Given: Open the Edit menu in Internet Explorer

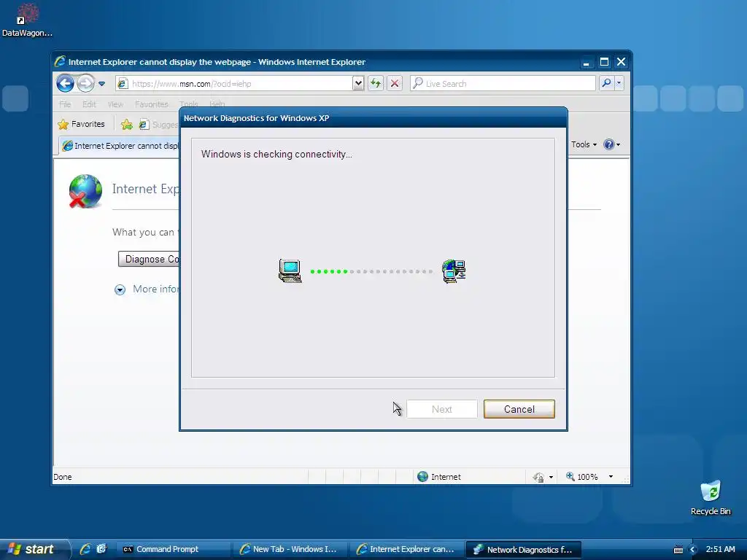Looking at the screenshot, I should [x=89, y=104].
